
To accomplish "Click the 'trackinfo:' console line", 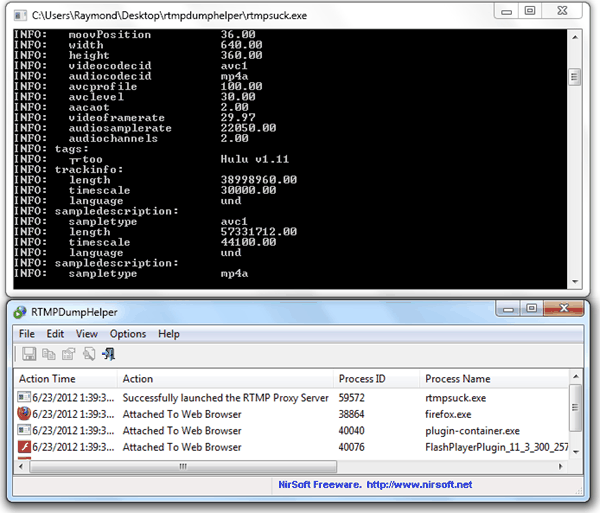I will click(89, 169).
